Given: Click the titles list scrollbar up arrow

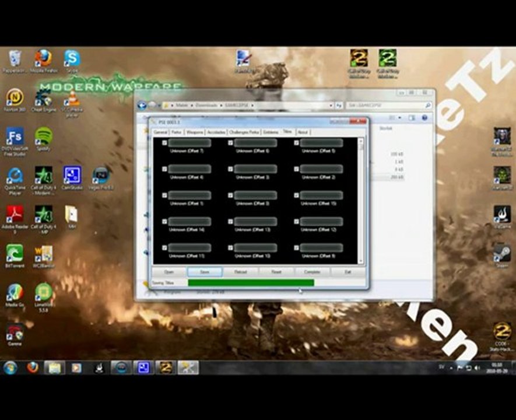Looking at the screenshot, I should pyautogui.click(x=361, y=141).
